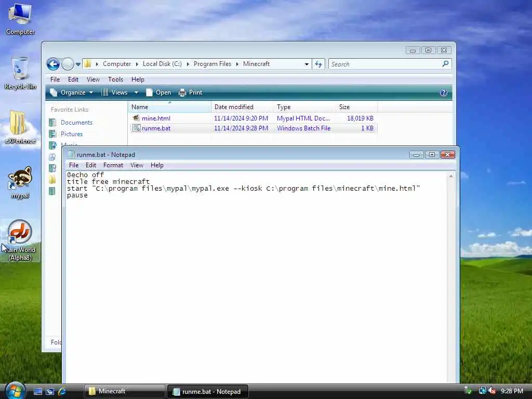Open Notepad's Format menu
Screen dimensions: 532x399
(113, 165)
